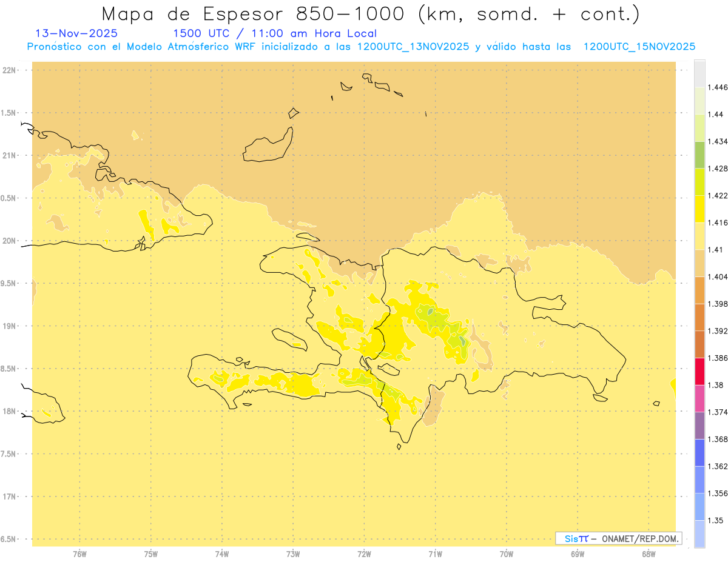The width and height of the screenshot is (728, 562).
Task: Click the '74W' longitude label
Action: pos(222,554)
